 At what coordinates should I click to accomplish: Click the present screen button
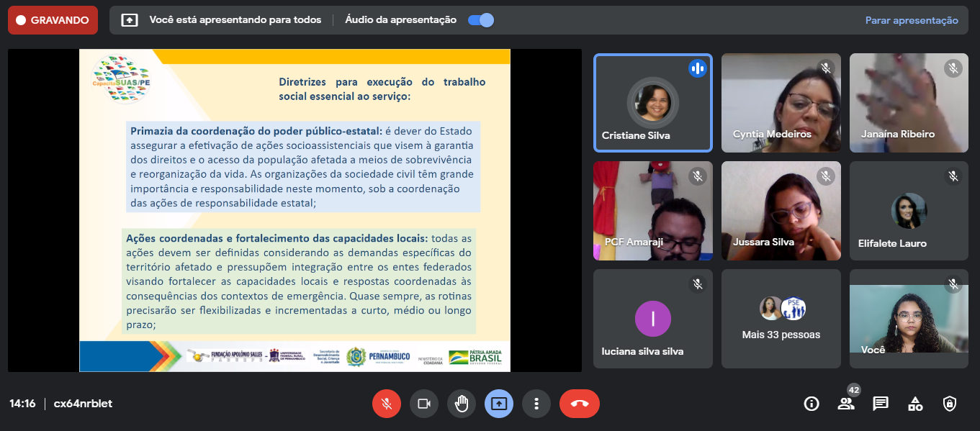pos(499,404)
